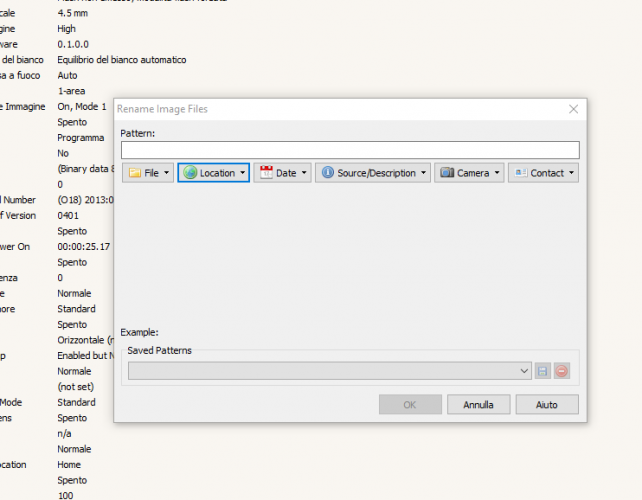Click the contact card icon on Contact button
Image resolution: width=642 pixels, height=500 pixels.
[520, 173]
